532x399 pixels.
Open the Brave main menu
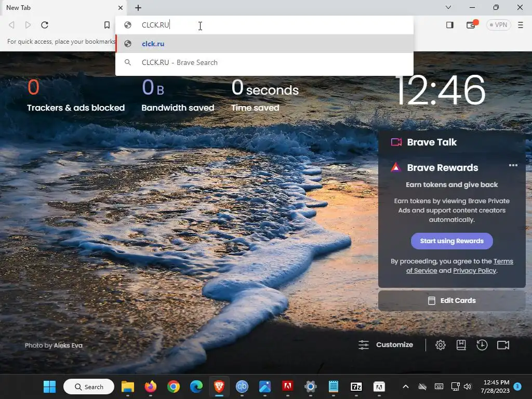coord(521,25)
